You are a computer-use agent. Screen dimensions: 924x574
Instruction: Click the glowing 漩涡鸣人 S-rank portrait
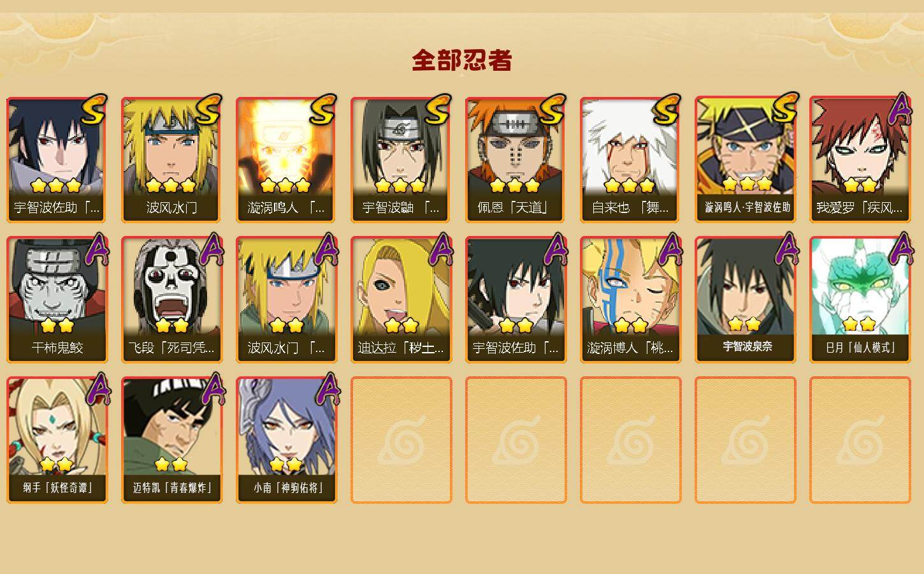(287, 147)
